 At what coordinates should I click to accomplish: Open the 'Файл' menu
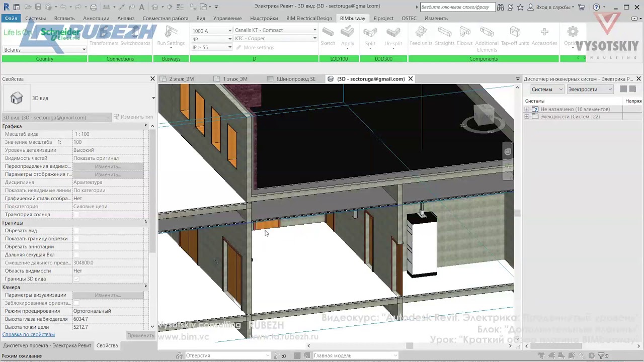(x=11, y=18)
